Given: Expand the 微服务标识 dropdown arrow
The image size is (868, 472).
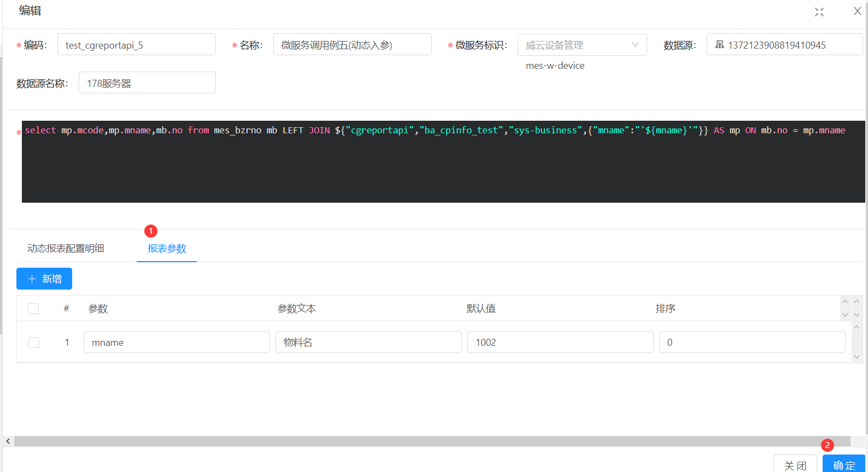Looking at the screenshot, I should [x=635, y=45].
